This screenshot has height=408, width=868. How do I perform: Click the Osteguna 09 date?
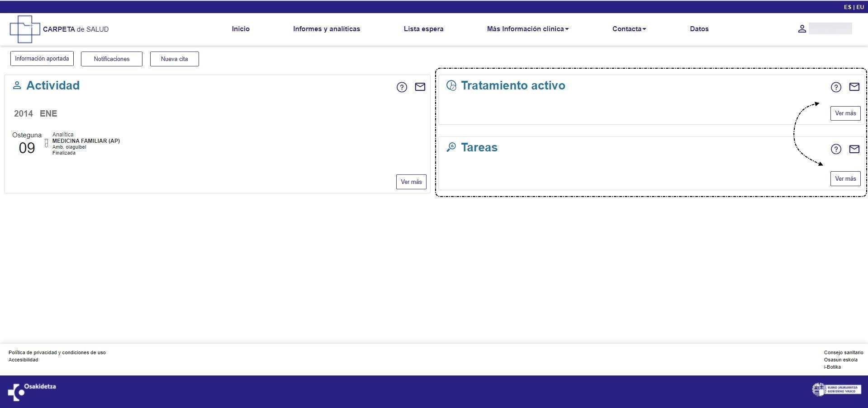click(x=27, y=143)
